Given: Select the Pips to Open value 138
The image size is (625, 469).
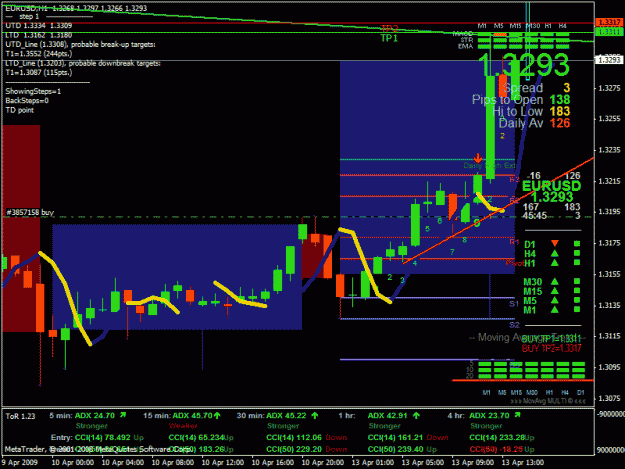Looking at the screenshot, I should [560, 100].
